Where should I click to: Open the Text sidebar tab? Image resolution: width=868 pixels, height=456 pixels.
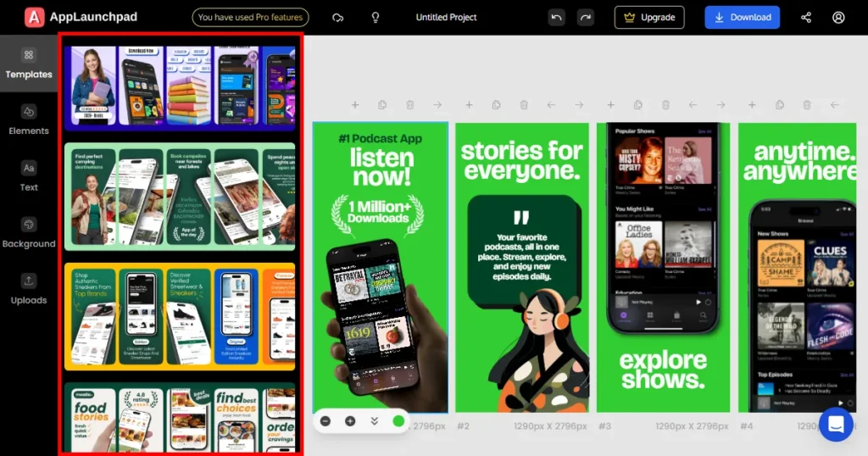29,176
